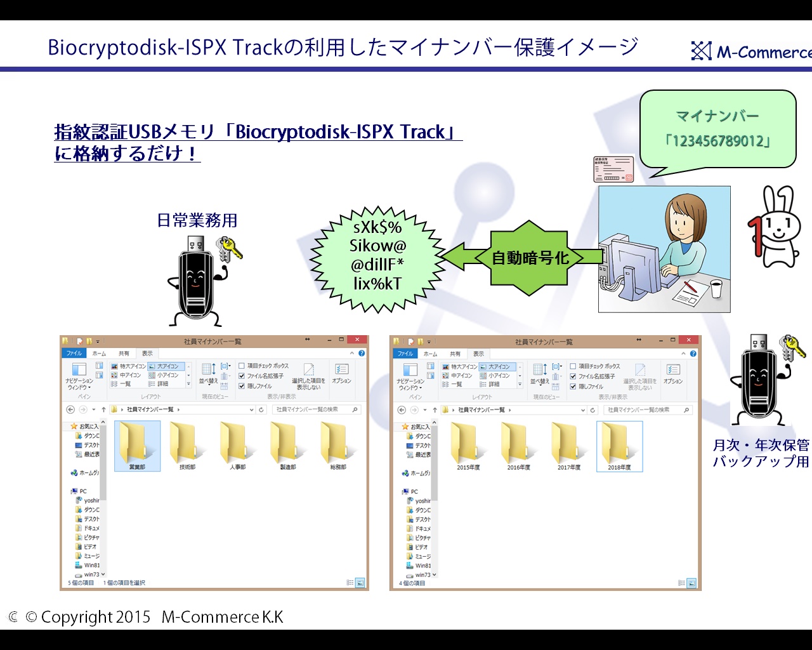Open the 製造部 folder
Screen dimensions: 812x650
pos(287,446)
